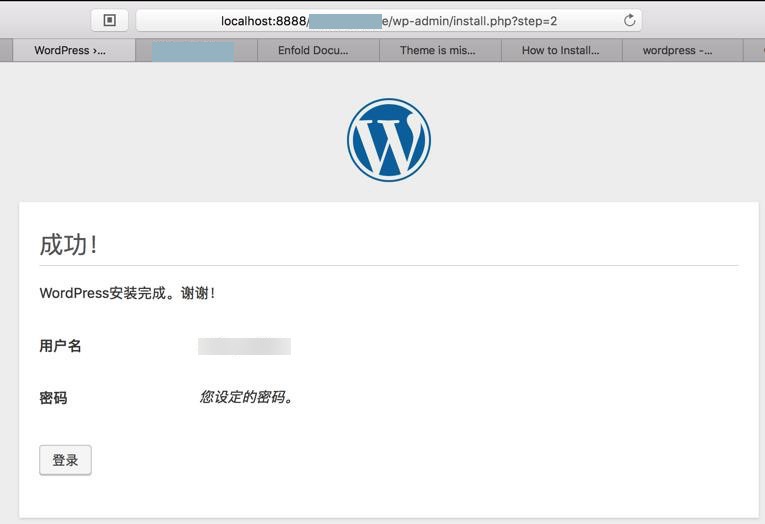Click the WordPress logo

coord(389,140)
